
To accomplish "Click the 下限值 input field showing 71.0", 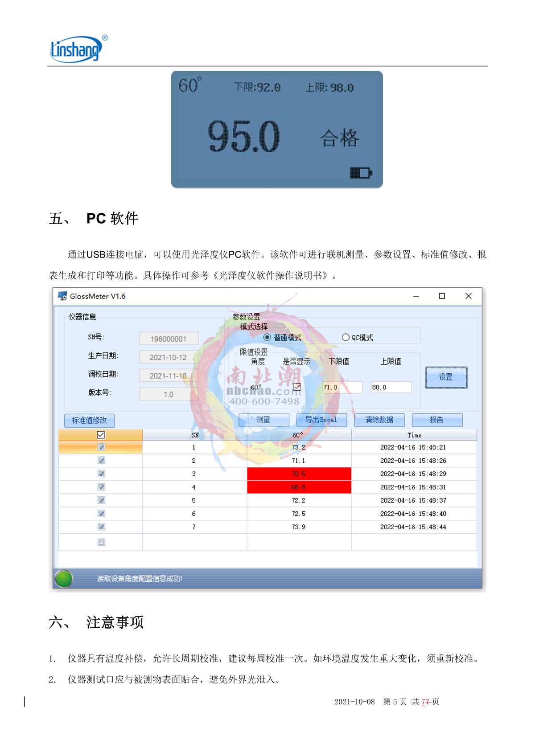I will coord(342,387).
